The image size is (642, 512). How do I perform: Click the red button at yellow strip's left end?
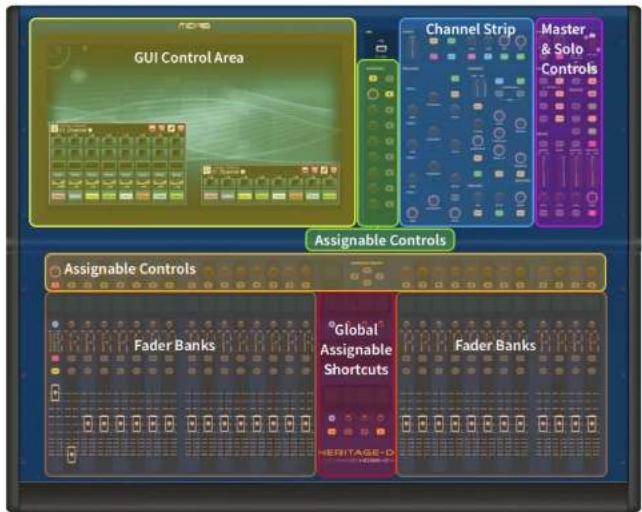click(x=55, y=285)
